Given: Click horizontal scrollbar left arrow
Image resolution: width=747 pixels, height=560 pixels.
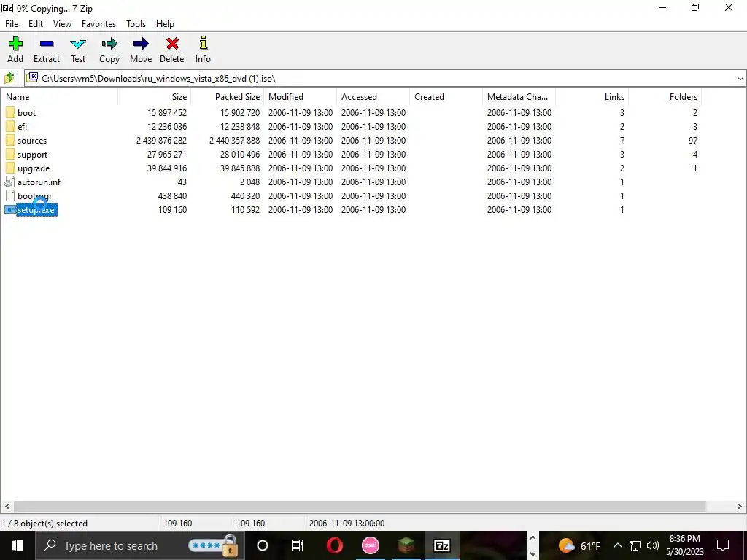Looking at the screenshot, I should click(x=7, y=506).
